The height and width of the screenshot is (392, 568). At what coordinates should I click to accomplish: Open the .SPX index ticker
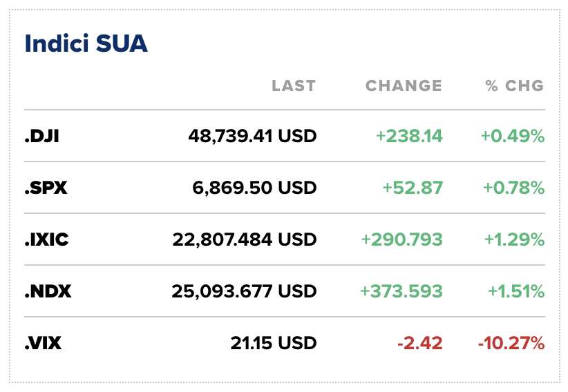[x=46, y=188]
